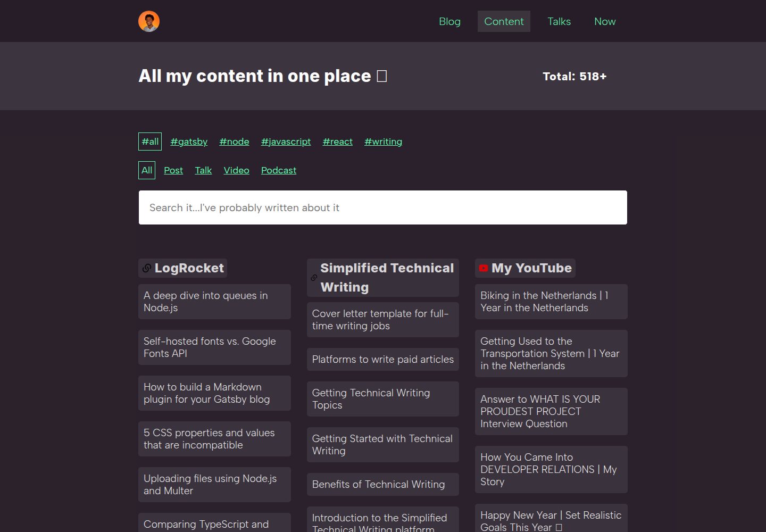Go to the Talks page
This screenshot has height=532, width=766.
coord(559,21)
